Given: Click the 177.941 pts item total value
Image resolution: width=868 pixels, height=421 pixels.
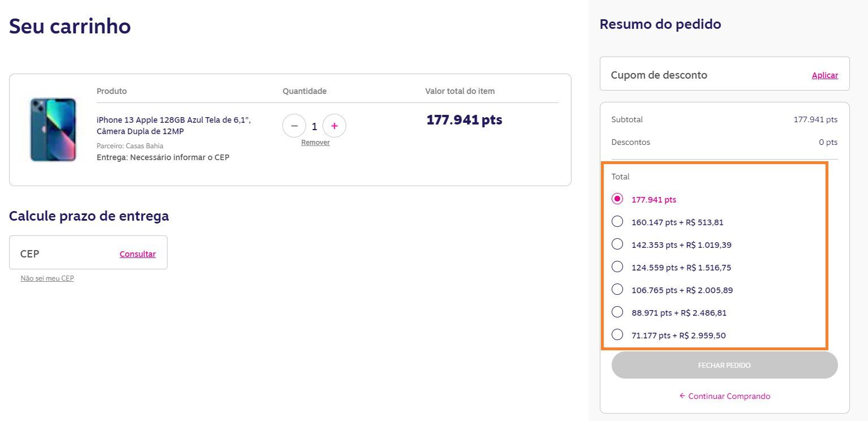Looking at the screenshot, I should pos(464,120).
